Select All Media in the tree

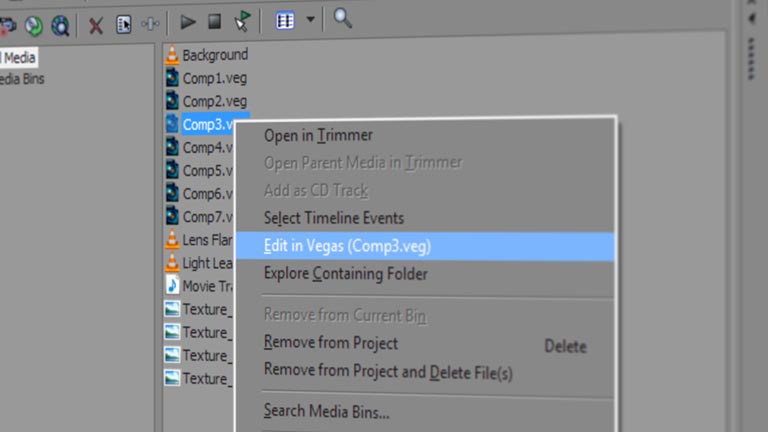[19, 58]
